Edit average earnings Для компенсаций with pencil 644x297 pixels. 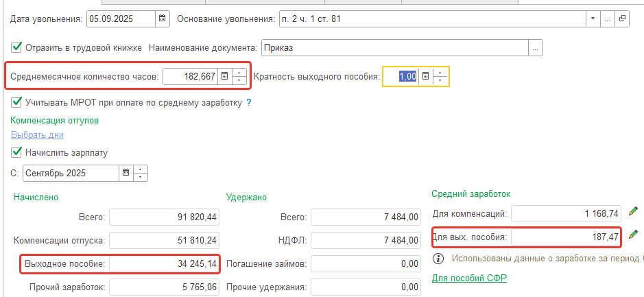coord(632,212)
